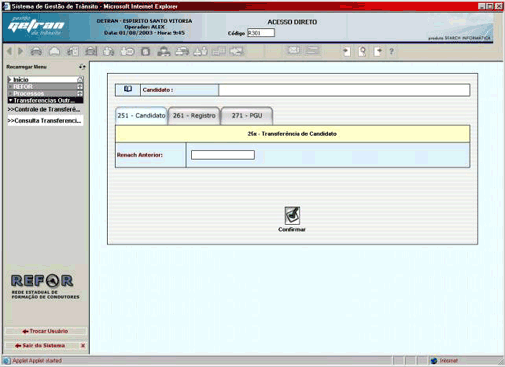Focus the Candidato text field
The image size is (505, 367).
(344, 90)
